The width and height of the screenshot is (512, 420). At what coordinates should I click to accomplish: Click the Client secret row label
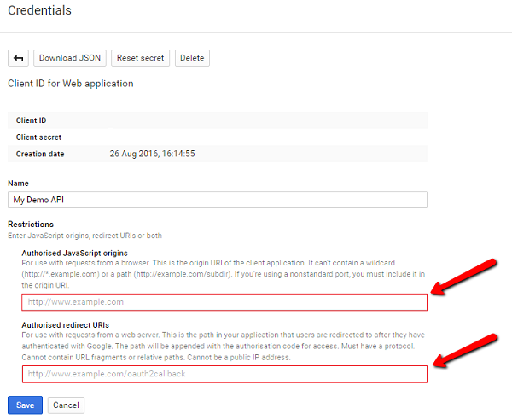click(38, 137)
